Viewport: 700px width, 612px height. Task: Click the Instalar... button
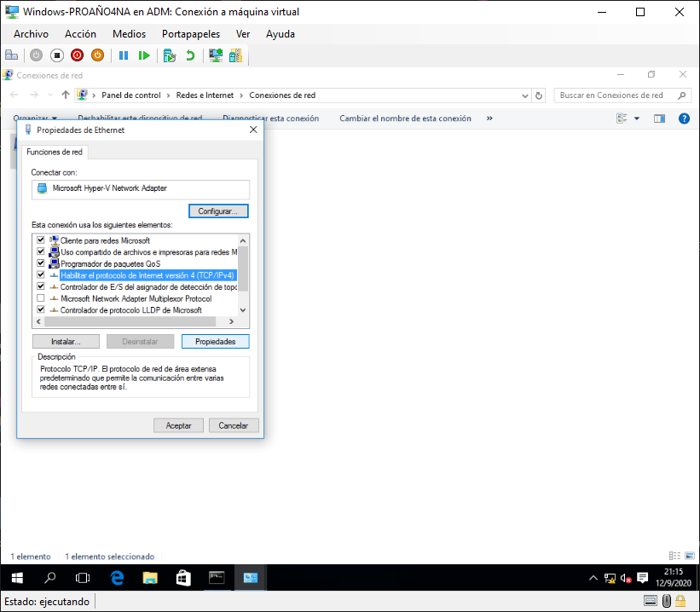pos(66,342)
